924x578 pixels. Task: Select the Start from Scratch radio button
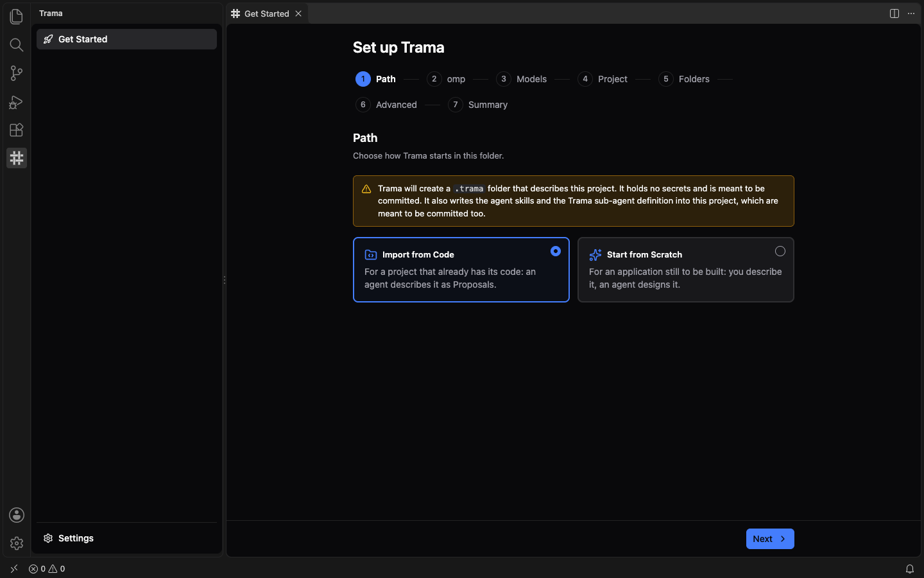click(x=780, y=251)
